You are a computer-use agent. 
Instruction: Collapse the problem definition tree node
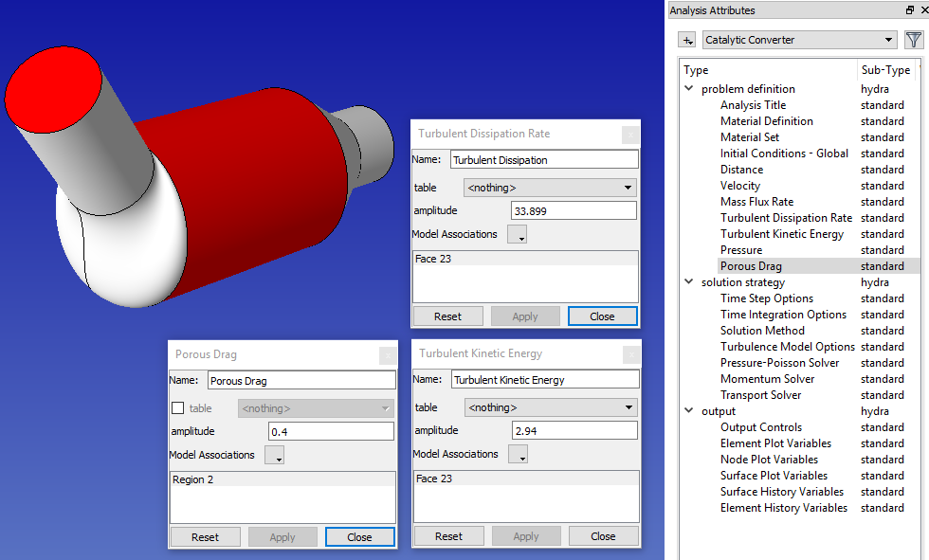[689, 89]
